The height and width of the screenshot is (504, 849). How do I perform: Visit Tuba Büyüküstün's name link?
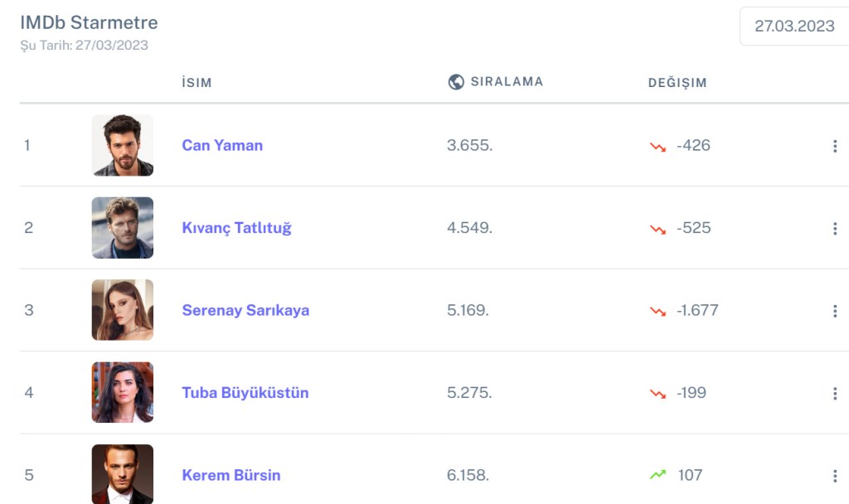pyautogui.click(x=245, y=392)
